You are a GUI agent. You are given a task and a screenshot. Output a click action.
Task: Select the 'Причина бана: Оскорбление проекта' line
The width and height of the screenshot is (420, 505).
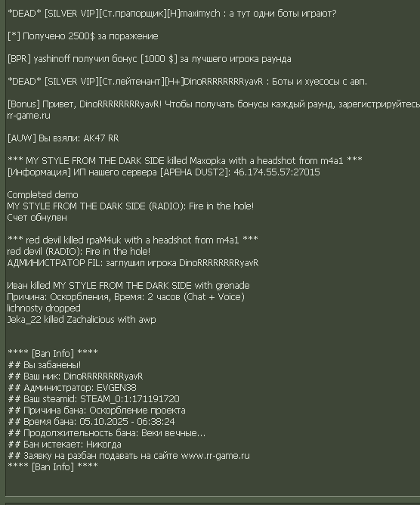coord(97,411)
